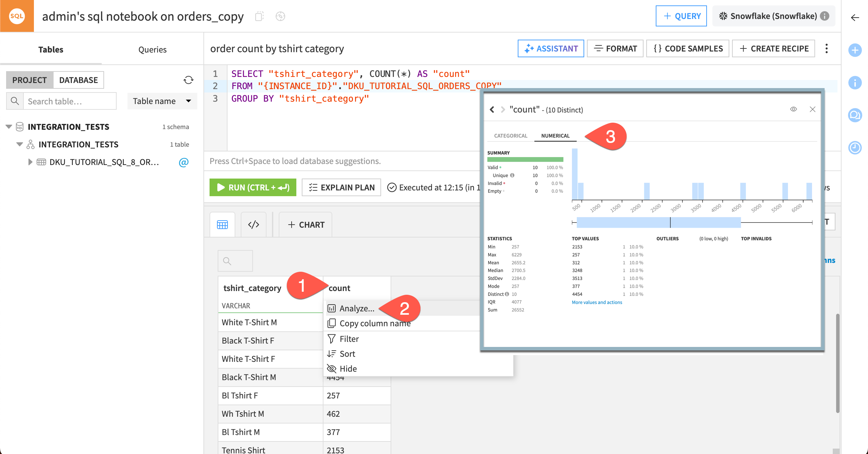Screen dimensions: 868x454
Task: Run the SQL query
Action: tap(253, 187)
